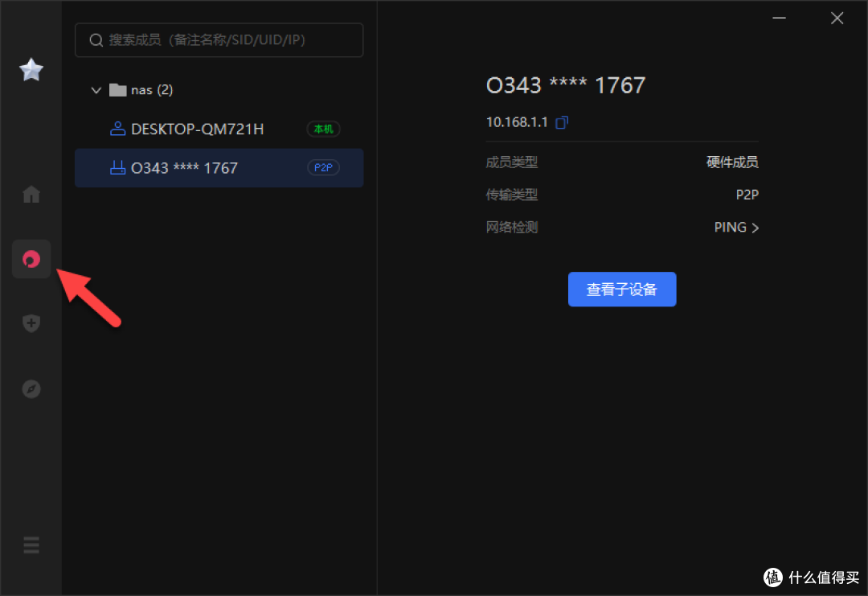Click the O343 **** 1767 detail title
The image size is (868, 596).
[x=566, y=85]
